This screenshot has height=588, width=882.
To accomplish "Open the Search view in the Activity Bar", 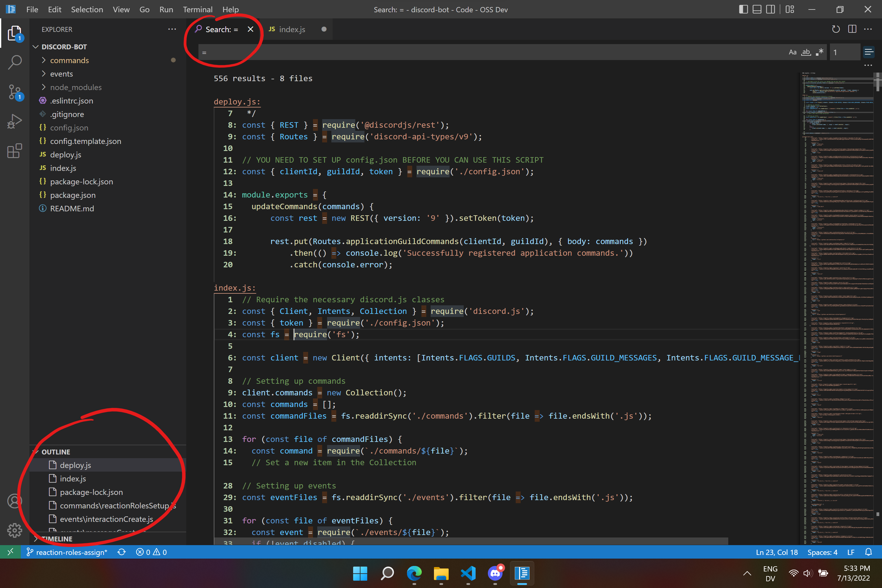I will 15,62.
